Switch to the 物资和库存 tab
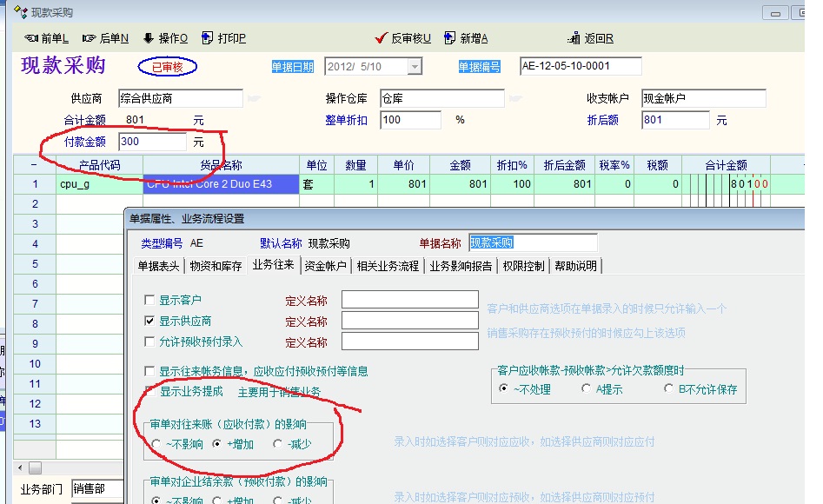The image size is (823, 504). 216,266
